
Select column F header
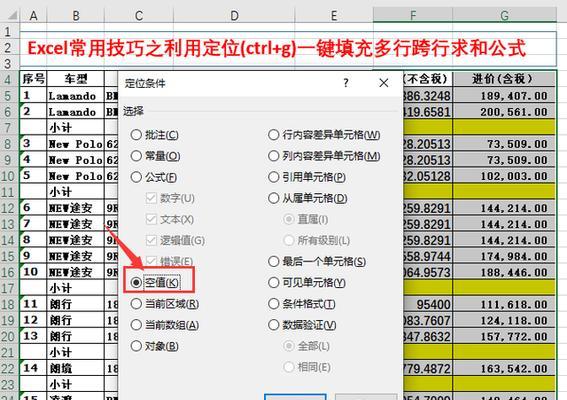413,15
